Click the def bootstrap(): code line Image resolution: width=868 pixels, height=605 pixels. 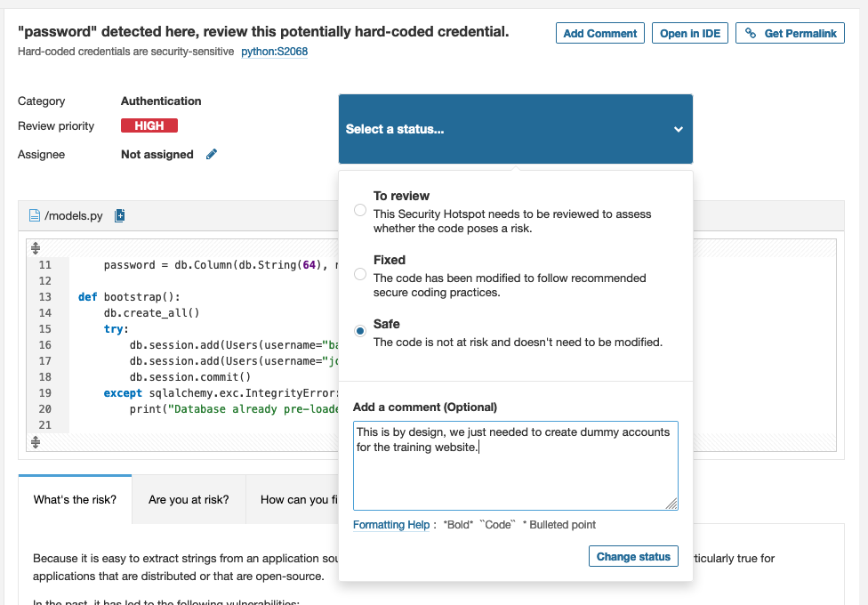click(x=129, y=297)
